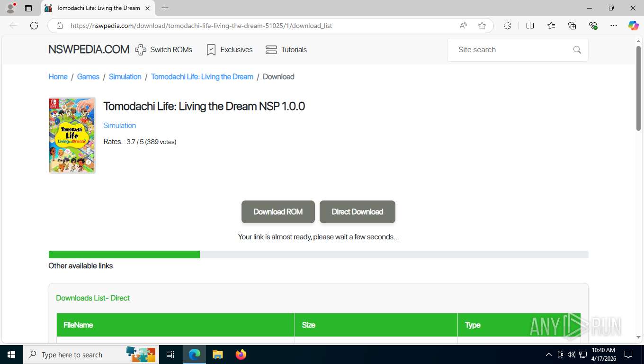
Task: Click the NSWPEDIA.COM site logo
Action: pyautogui.click(x=89, y=49)
